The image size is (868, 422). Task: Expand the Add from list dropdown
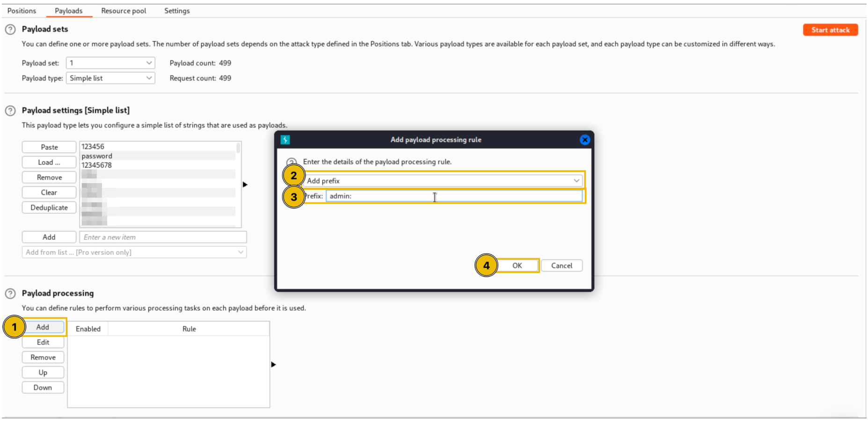pos(134,252)
